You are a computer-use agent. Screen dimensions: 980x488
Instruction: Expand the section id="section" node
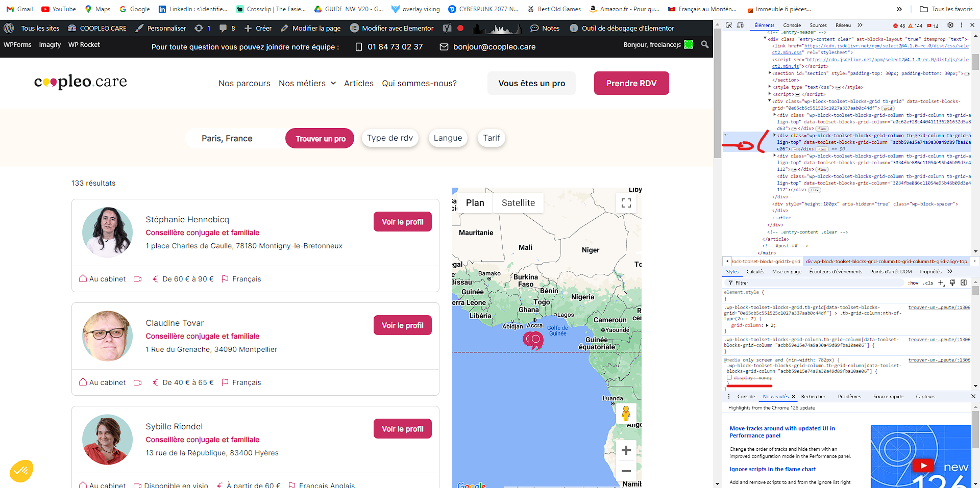pos(770,73)
